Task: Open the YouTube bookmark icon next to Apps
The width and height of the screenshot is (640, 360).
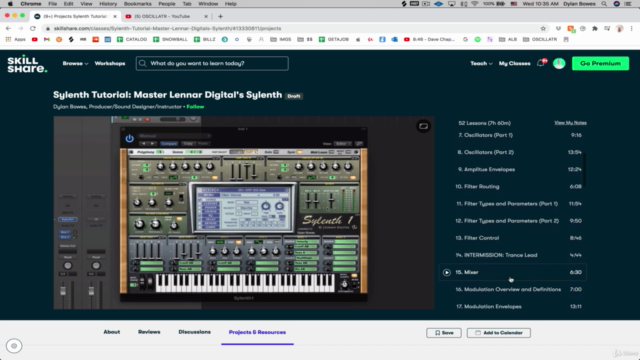Action: click(x=35, y=40)
